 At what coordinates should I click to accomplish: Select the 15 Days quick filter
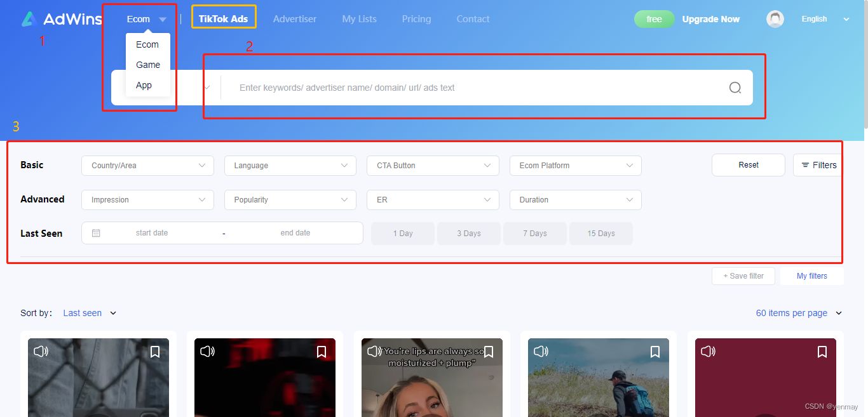click(x=601, y=234)
